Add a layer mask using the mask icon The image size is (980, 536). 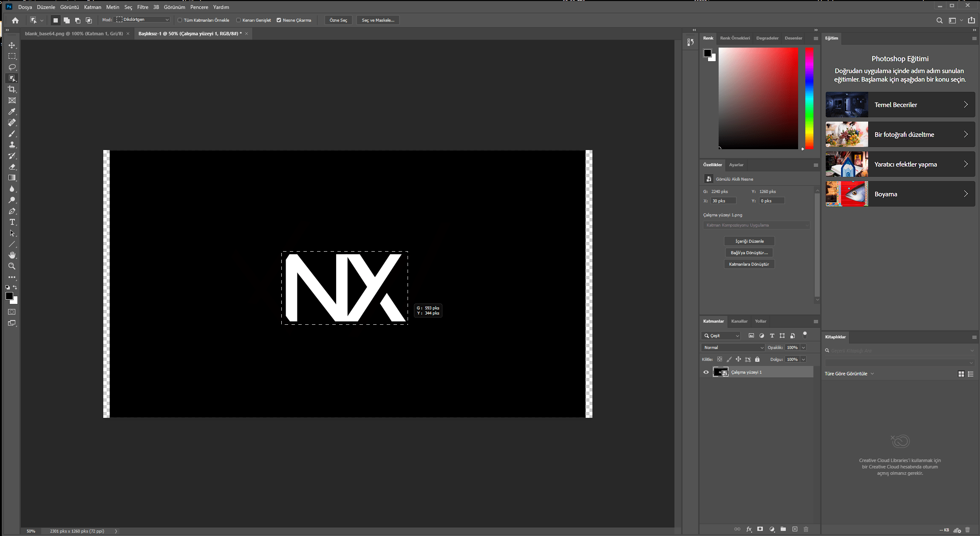point(760,529)
